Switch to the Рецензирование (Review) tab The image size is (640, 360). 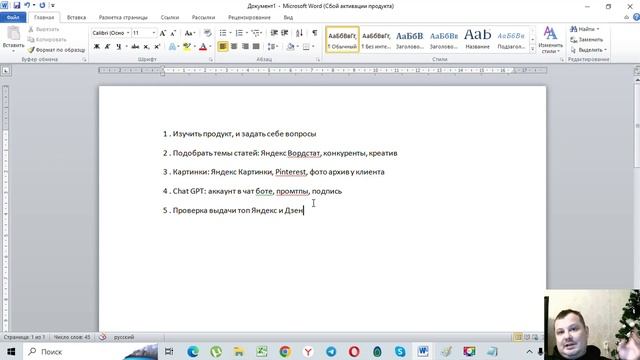[x=249, y=18]
